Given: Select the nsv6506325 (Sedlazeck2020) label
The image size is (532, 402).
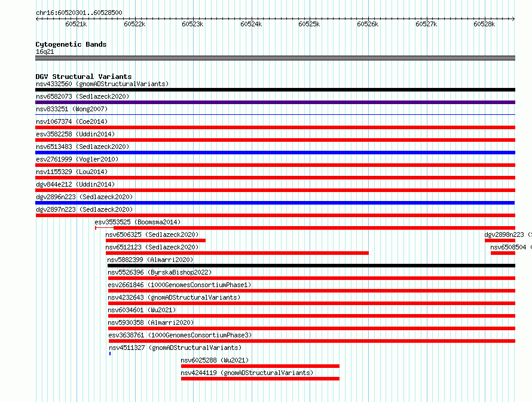Looking at the screenshot, I should pos(152,234).
